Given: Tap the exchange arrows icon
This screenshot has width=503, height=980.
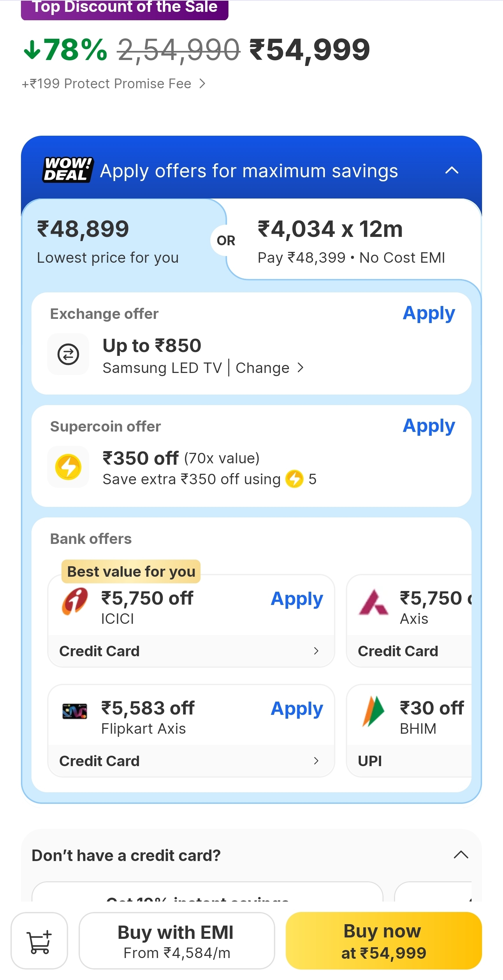Looking at the screenshot, I should pyautogui.click(x=68, y=354).
